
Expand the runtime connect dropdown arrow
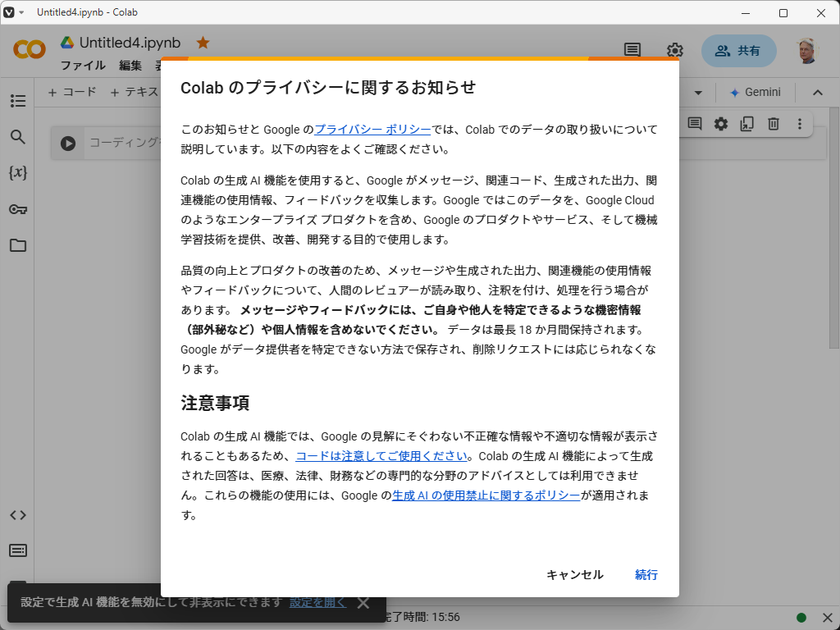point(698,92)
